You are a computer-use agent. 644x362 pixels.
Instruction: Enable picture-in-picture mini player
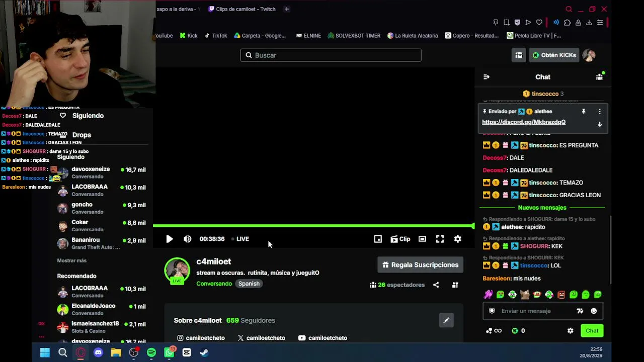point(378,239)
